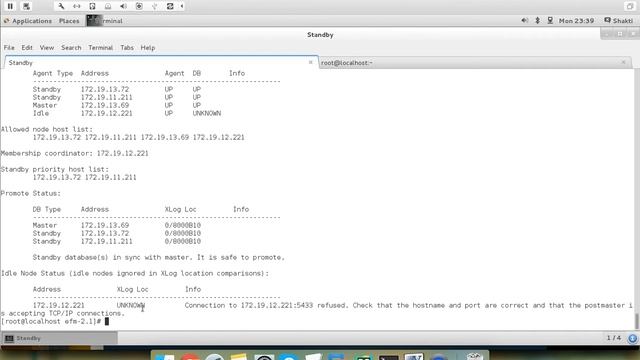Click the 'Standby priority host list:' heading
Image resolution: width=640 pixels, height=360 pixels.
point(55,169)
